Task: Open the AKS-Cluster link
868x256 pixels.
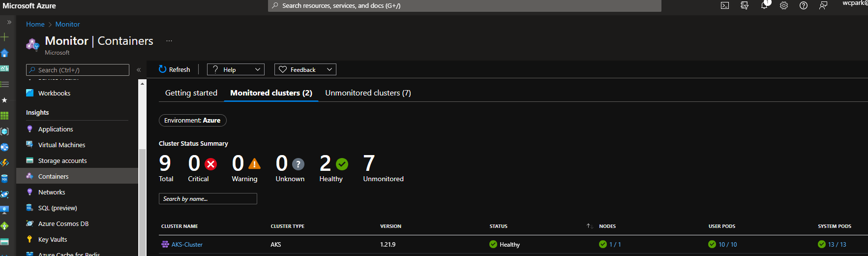Action: 187,245
